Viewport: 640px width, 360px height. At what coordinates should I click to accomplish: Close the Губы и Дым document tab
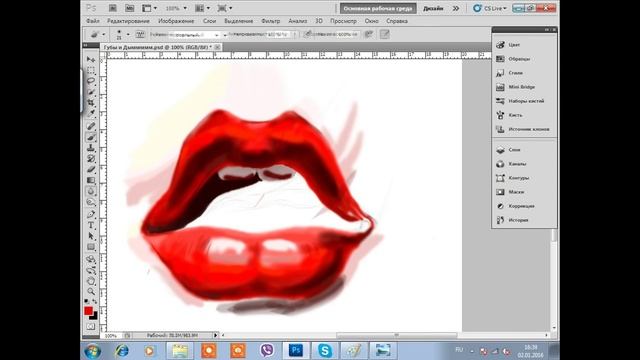click(x=217, y=47)
